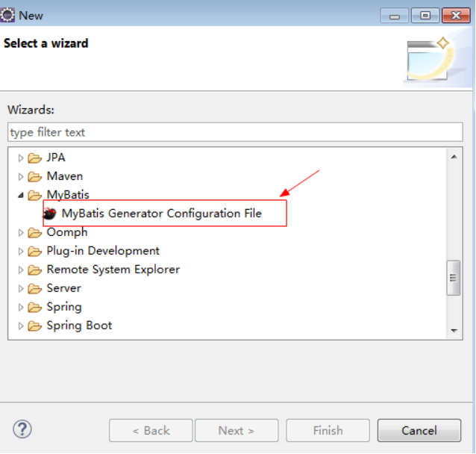Expand the JPA category
Image resolution: width=476 pixels, height=454 pixels.
pos(20,158)
